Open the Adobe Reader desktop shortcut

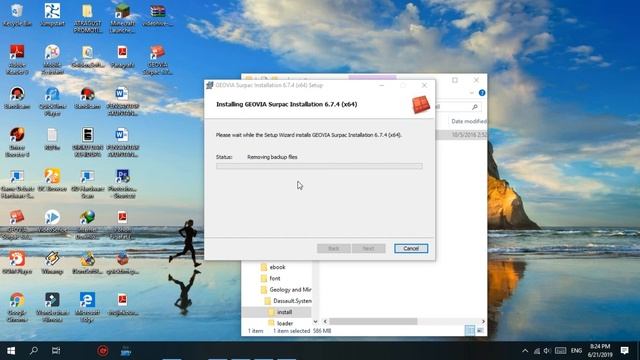(x=17, y=59)
